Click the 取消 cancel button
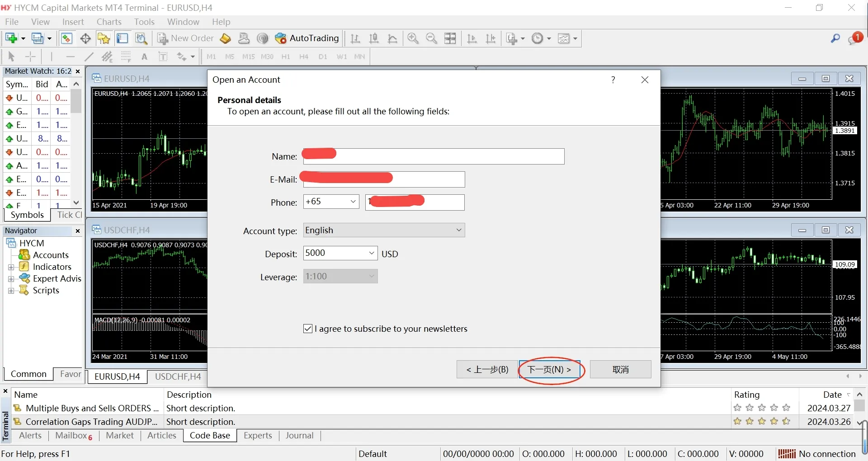Viewport: 868px width, 461px height. coord(620,369)
